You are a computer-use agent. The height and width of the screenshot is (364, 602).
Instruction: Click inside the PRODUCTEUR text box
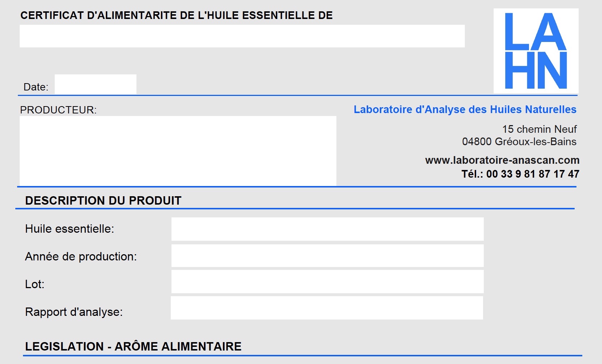tap(178, 151)
